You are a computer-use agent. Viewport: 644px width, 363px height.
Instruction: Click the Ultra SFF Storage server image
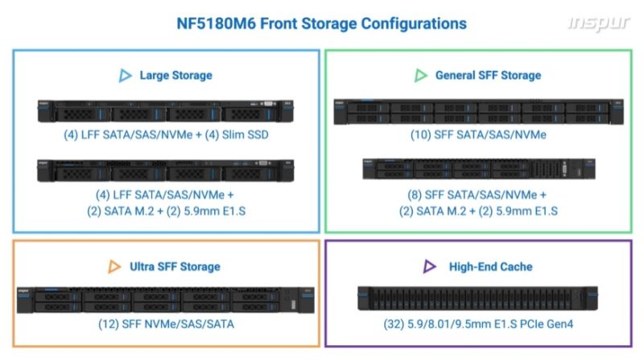click(x=165, y=299)
